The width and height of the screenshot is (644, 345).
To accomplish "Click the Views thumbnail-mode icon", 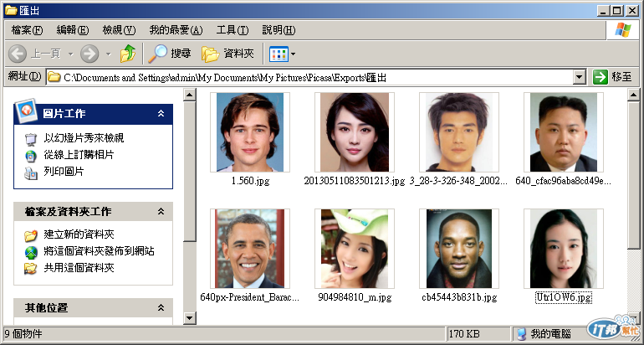I will click(279, 54).
